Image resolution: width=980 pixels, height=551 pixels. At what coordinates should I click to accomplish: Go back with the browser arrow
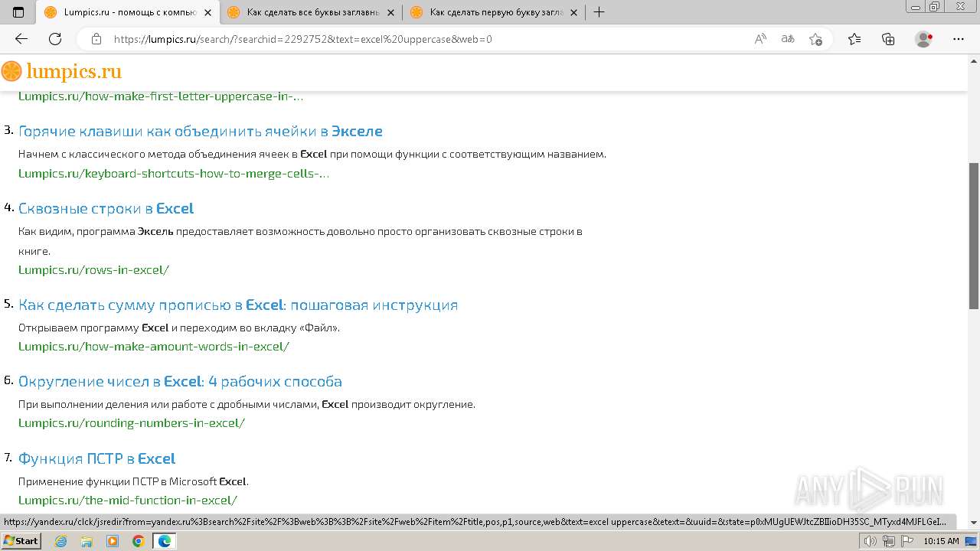(21, 39)
